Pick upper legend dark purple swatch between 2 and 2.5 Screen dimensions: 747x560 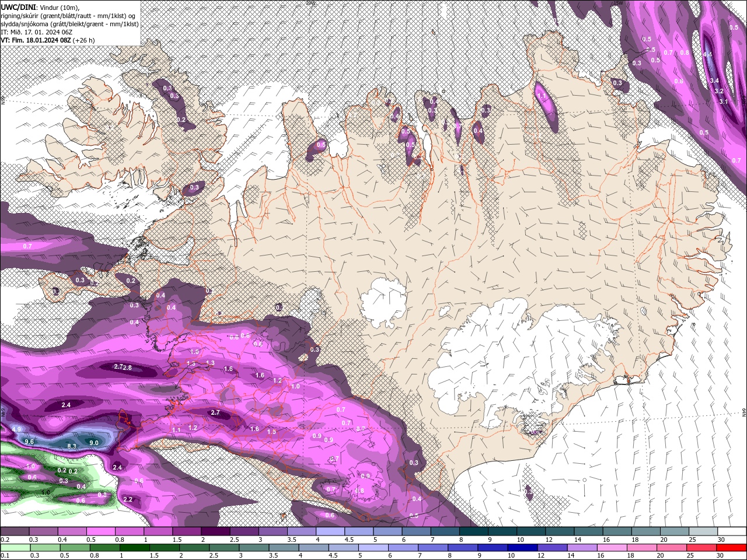coord(215,531)
